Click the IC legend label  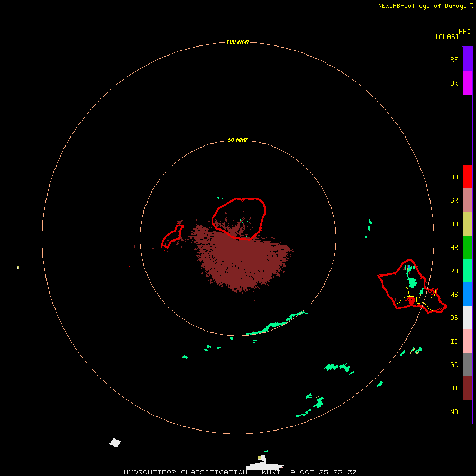pos(454,341)
